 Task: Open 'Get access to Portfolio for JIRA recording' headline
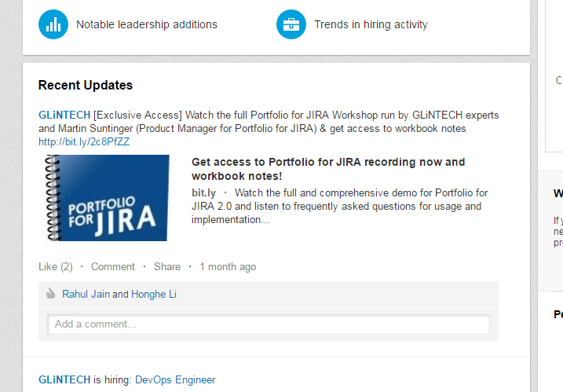click(328, 169)
